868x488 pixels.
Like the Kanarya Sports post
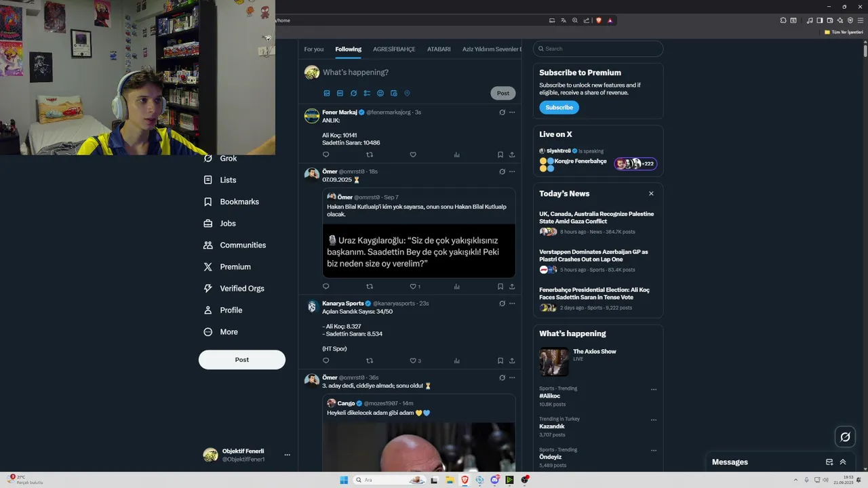click(x=413, y=361)
